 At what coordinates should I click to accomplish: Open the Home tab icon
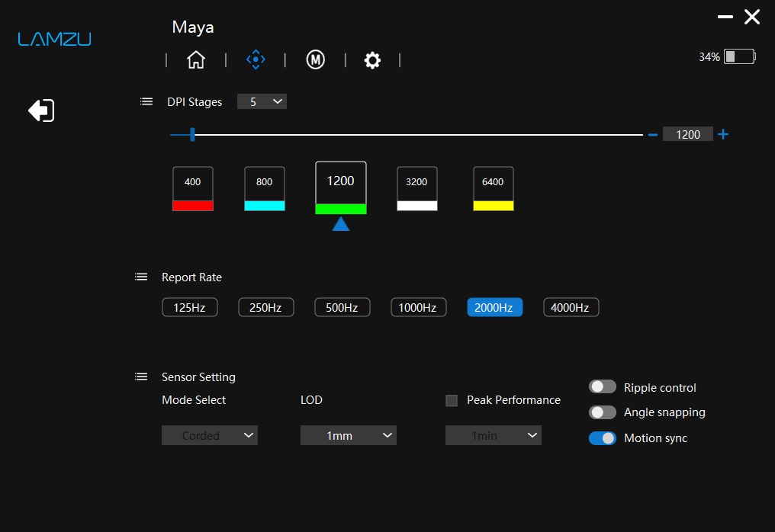point(196,59)
